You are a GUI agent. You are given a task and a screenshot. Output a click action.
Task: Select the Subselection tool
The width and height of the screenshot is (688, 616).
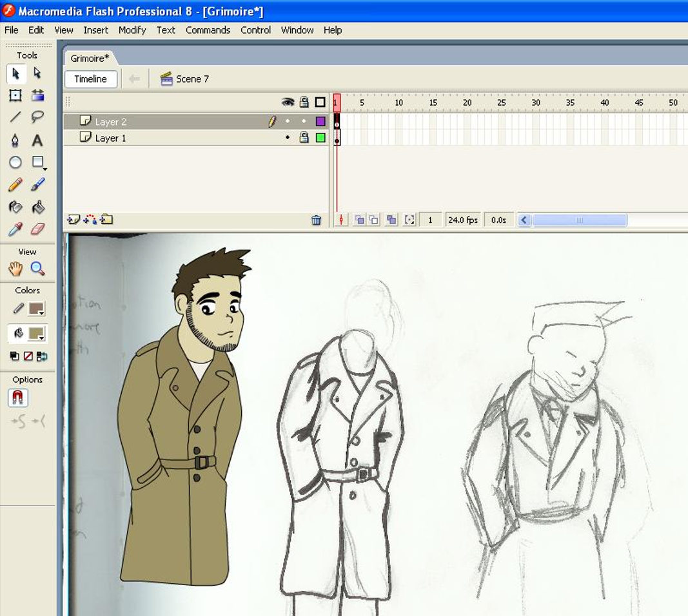point(37,73)
